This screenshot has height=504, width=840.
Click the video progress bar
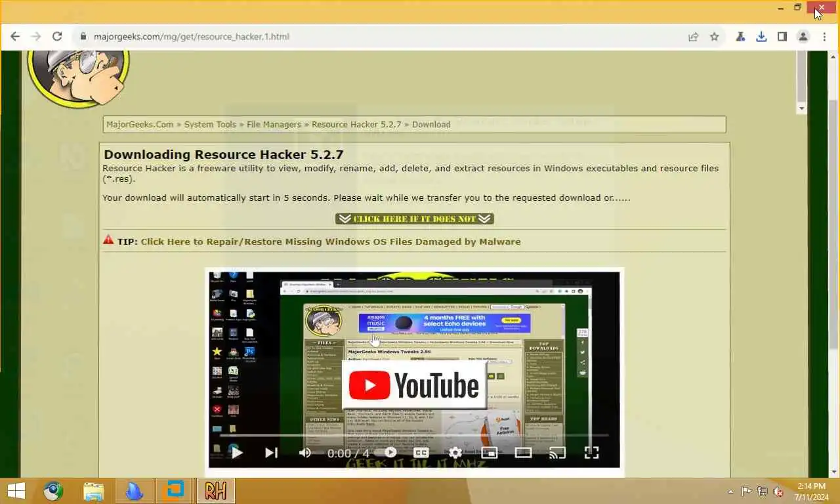pos(413,435)
